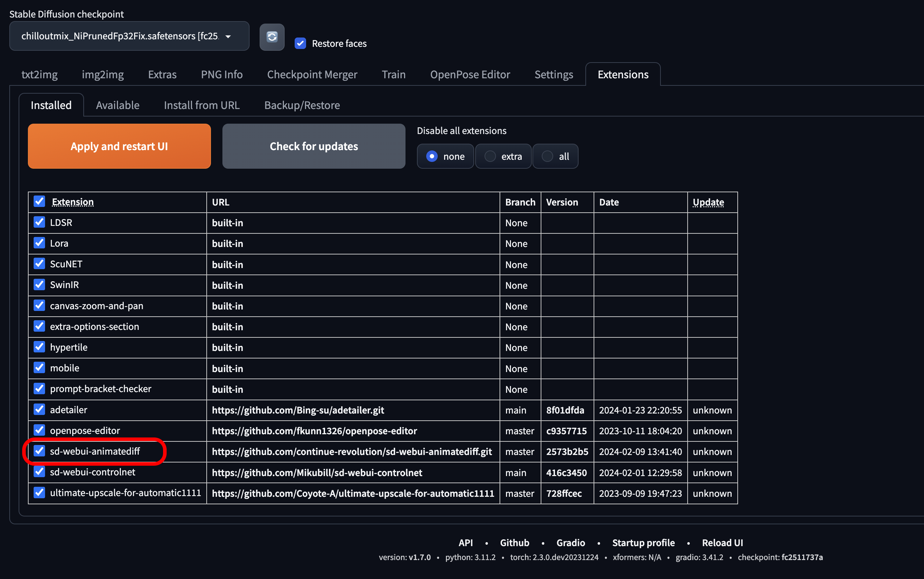
Task: Open the Install from URL tab
Action: (x=202, y=105)
